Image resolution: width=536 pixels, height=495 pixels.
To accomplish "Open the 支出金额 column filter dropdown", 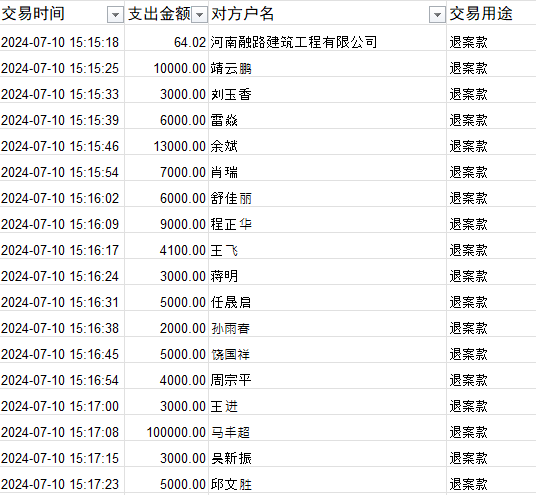I will point(199,15).
